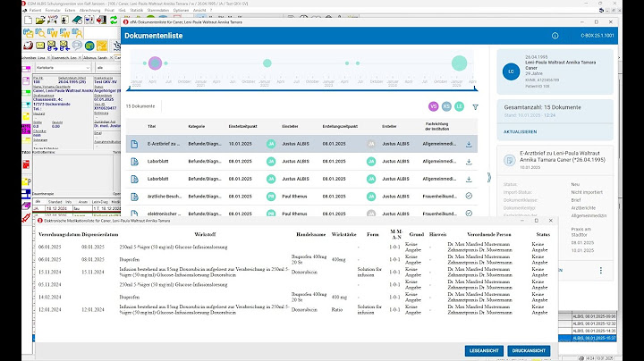Open the info icon in Dokumentenliste header
The width and height of the screenshot is (644, 361).
(555, 36)
